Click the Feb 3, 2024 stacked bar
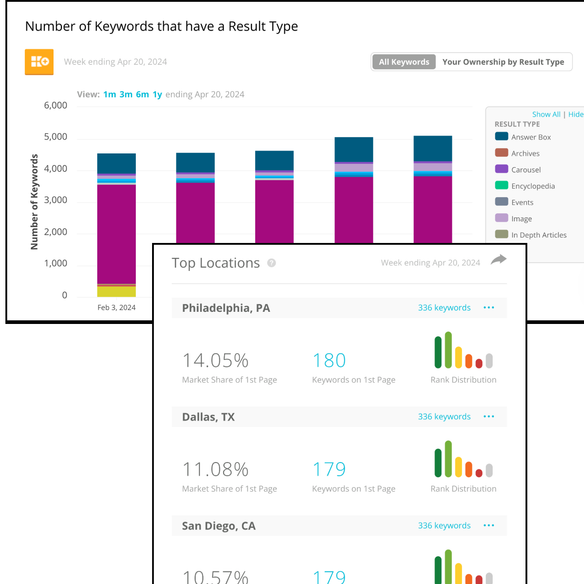584x584 pixels. [116, 225]
